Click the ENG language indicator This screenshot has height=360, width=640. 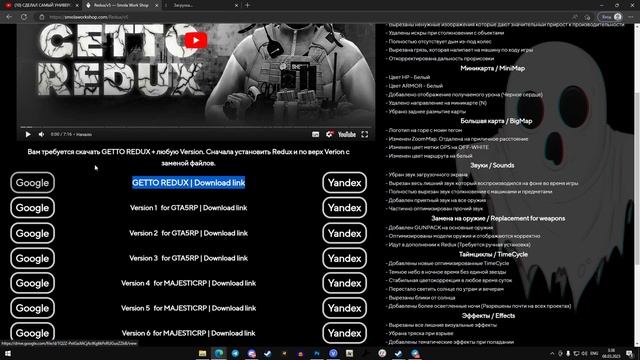(x=594, y=353)
